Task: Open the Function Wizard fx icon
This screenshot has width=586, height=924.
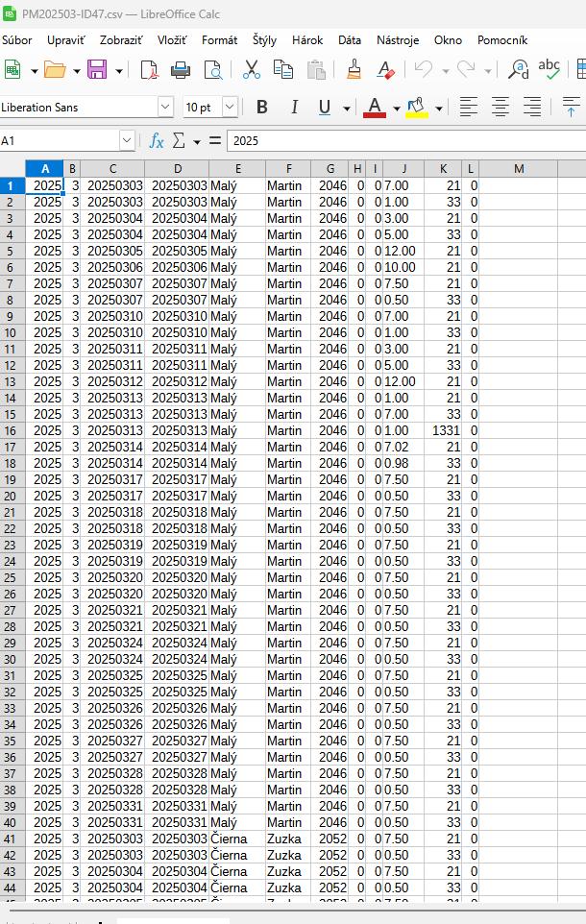Action: pos(157,141)
